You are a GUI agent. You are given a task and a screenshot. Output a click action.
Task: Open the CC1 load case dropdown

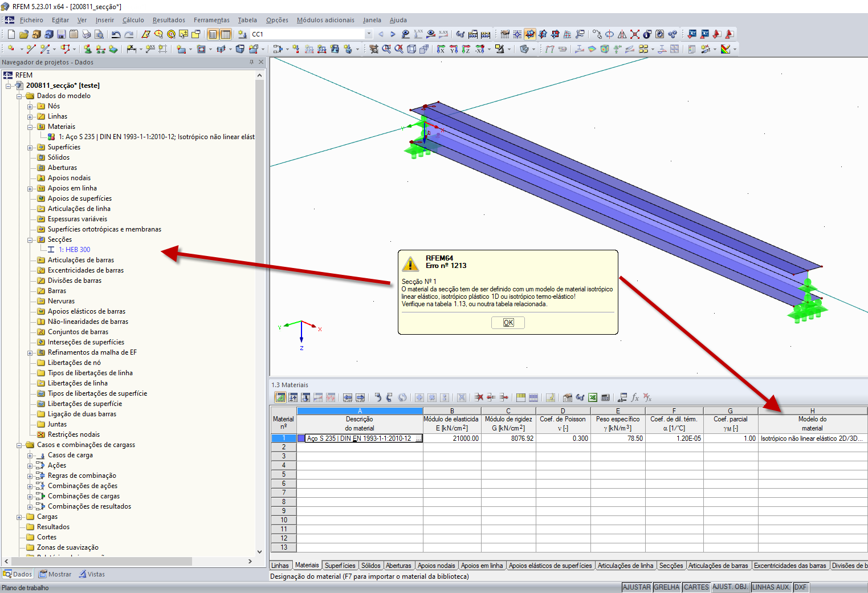369,34
